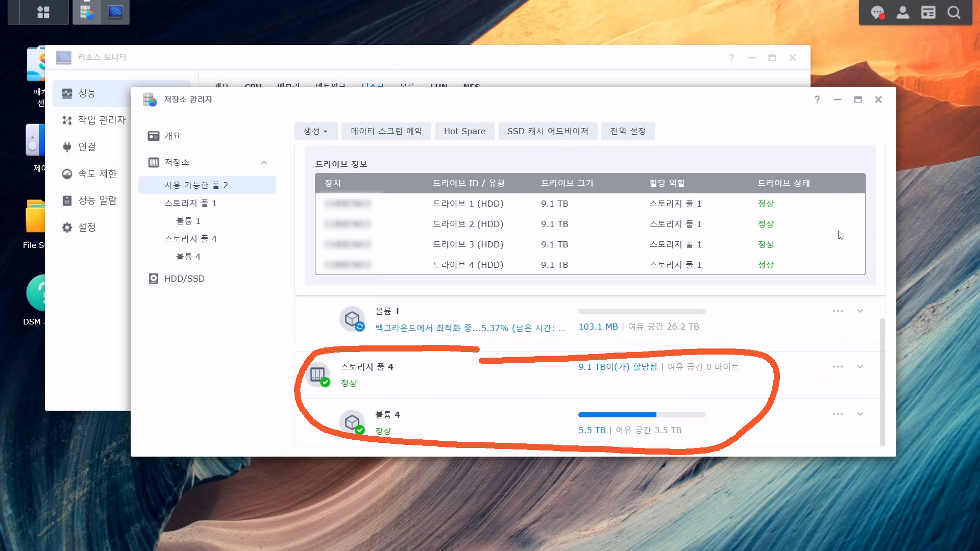Open the widgets panel icon
Screen dimensions: 980x551
[928, 12]
